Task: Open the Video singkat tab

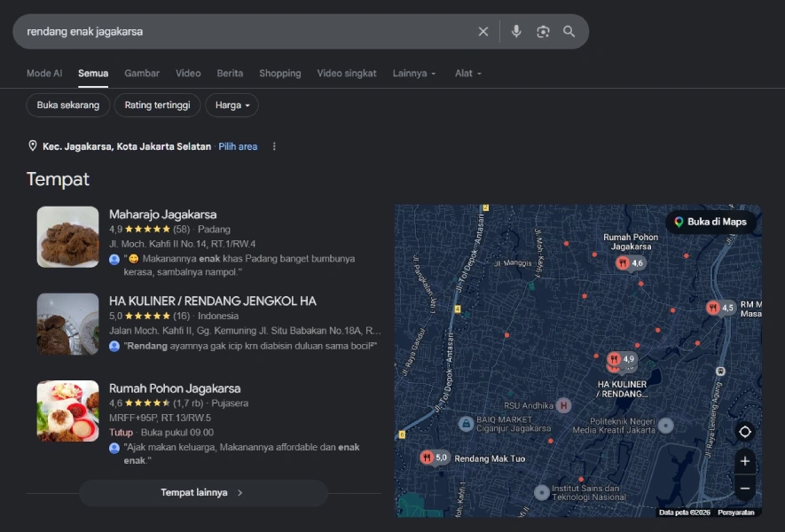Action: (347, 73)
